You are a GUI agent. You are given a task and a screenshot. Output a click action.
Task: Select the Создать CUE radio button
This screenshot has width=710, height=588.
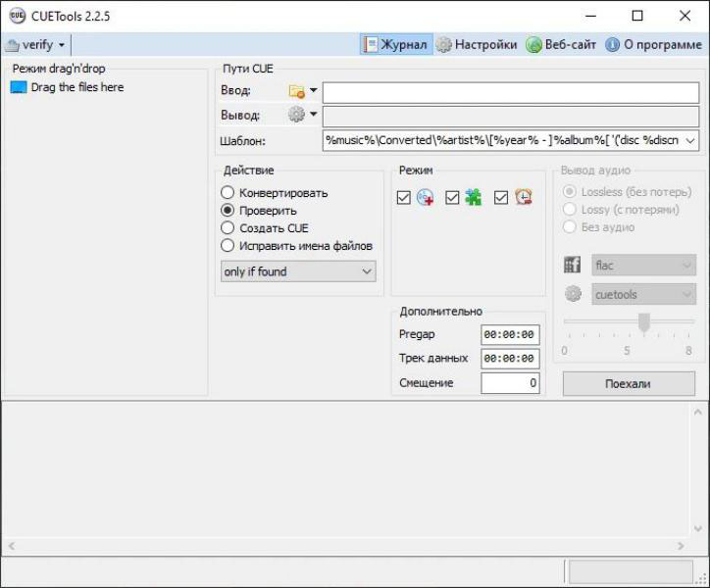pyautogui.click(x=265, y=228)
